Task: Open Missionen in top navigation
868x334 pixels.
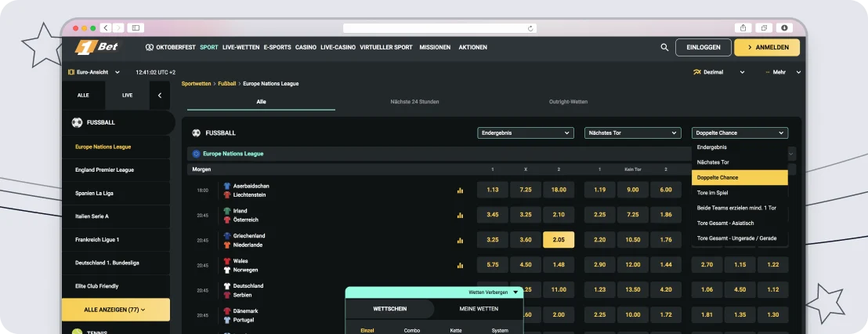Action: tap(435, 48)
